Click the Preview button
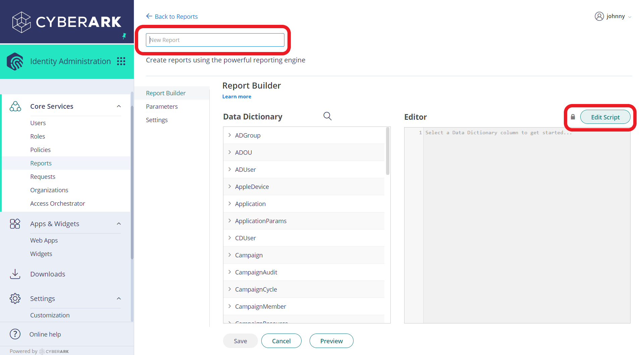 click(x=331, y=341)
